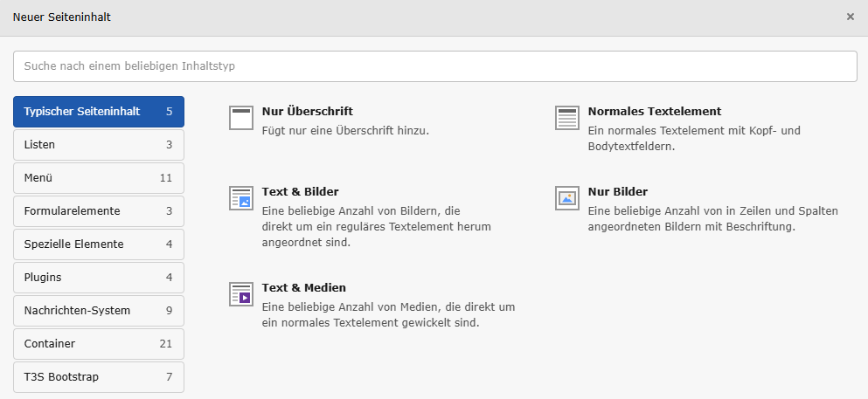868x399 pixels.
Task: Show the T3S Bootstrap elements
Action: tap(99, 377)
